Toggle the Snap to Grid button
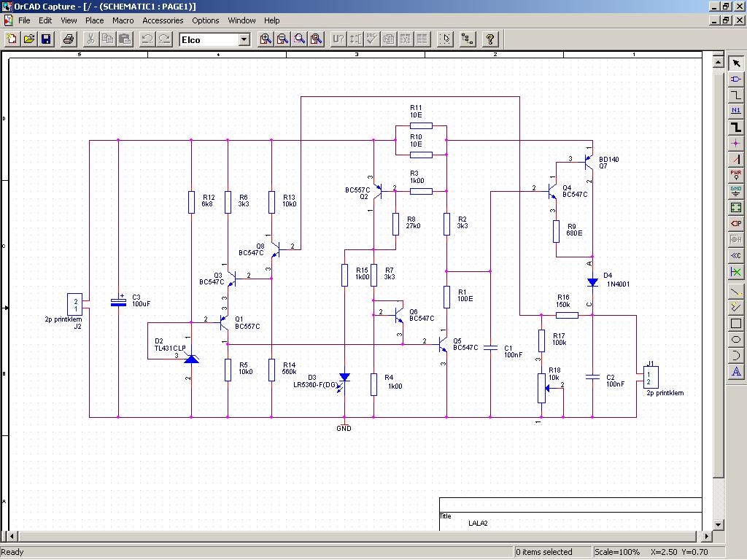The width and height of the screenshot is (747, 560). 445,39
